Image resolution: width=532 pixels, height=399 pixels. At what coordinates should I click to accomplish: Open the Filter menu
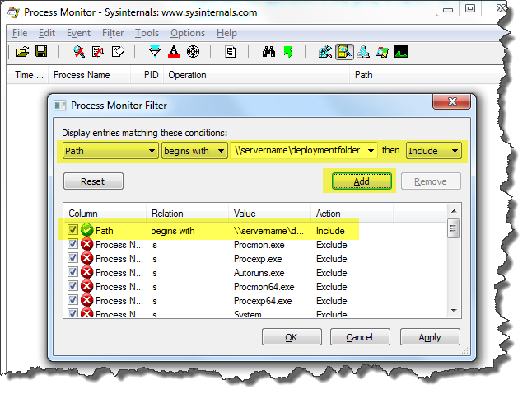tap(113, 33)
